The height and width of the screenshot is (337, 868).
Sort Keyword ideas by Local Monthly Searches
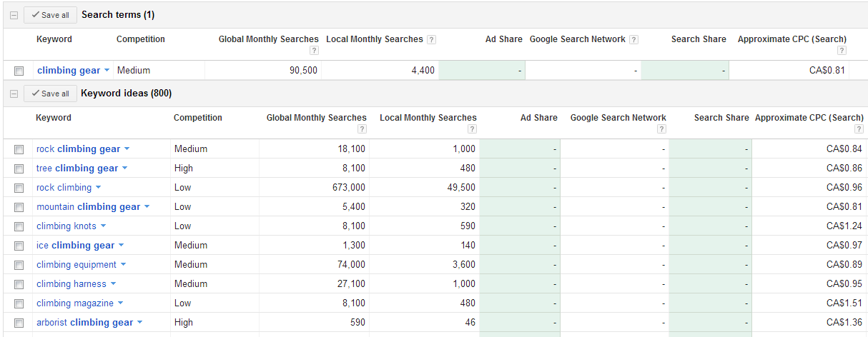428,118
